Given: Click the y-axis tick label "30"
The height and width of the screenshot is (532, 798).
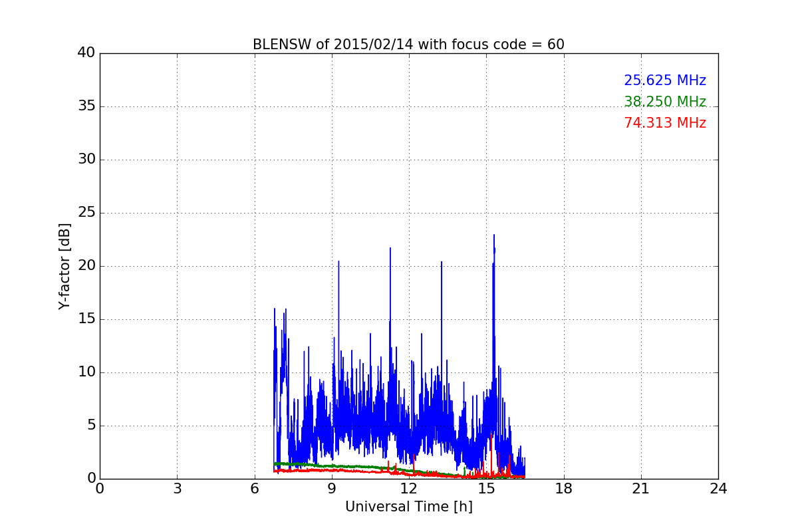Looking at the screenshot, I should coord(86,160).
